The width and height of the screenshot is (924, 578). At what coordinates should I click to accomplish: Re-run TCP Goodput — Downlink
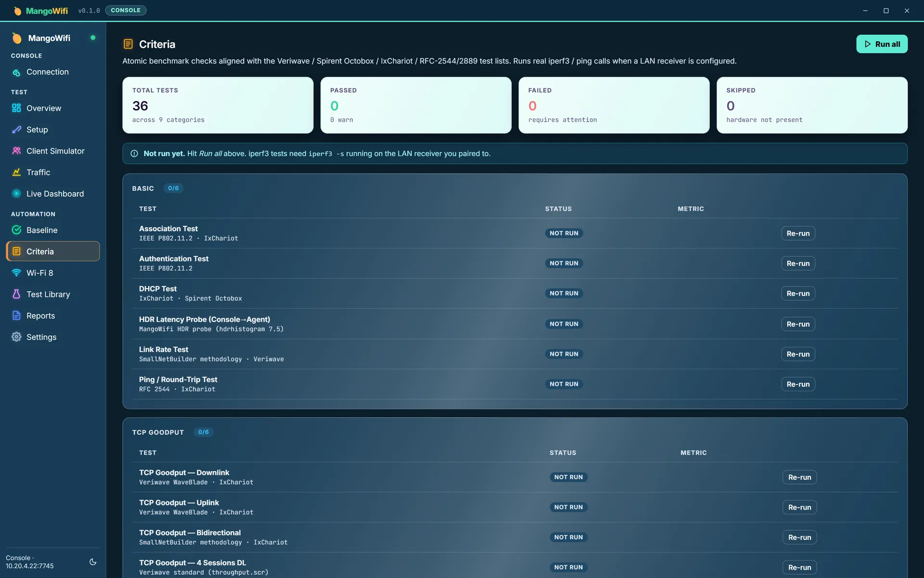coord(799,477)
